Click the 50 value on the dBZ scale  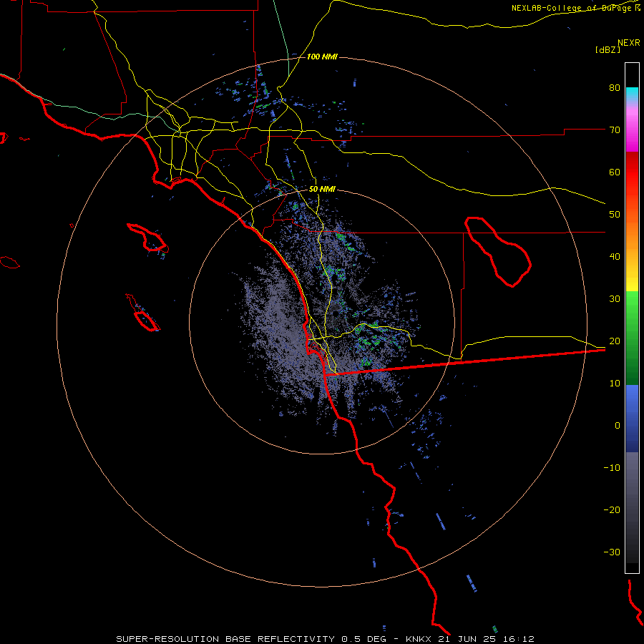615,215
